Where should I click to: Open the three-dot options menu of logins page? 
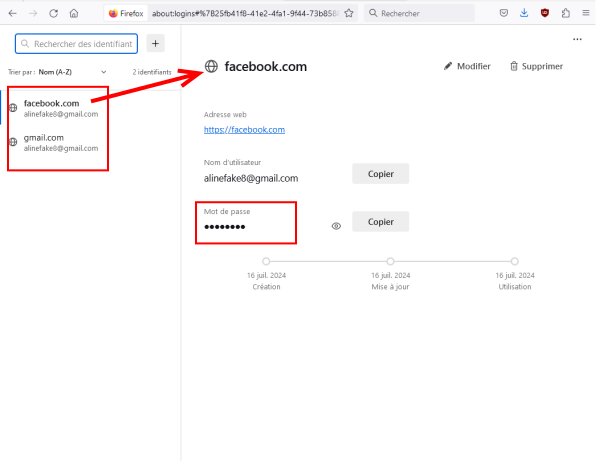coord(577,39)
